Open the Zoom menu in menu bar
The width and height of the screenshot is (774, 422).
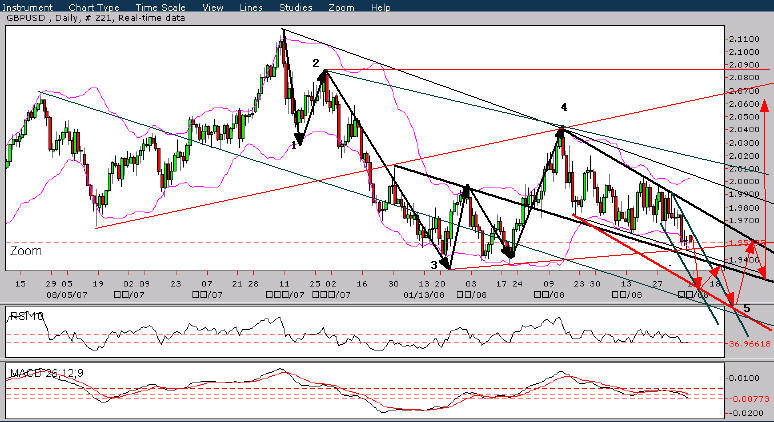(341, 7)
